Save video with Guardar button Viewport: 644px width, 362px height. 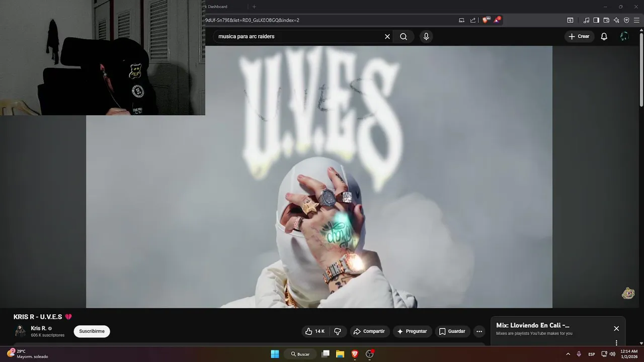[x=452, y=331]
